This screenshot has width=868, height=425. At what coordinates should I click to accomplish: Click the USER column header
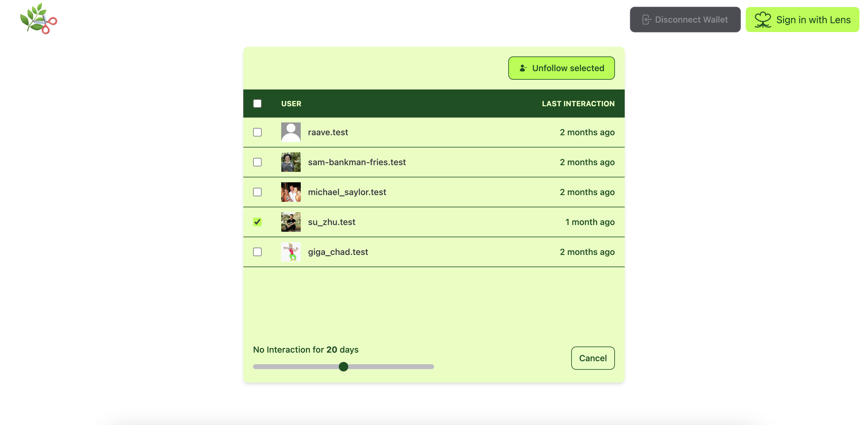pos(291,104)
